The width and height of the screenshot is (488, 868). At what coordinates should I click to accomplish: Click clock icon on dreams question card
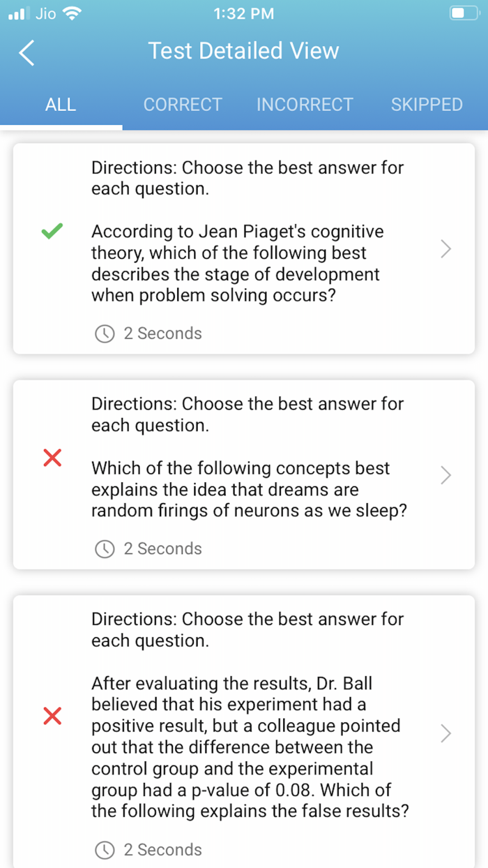pos(105,549)
